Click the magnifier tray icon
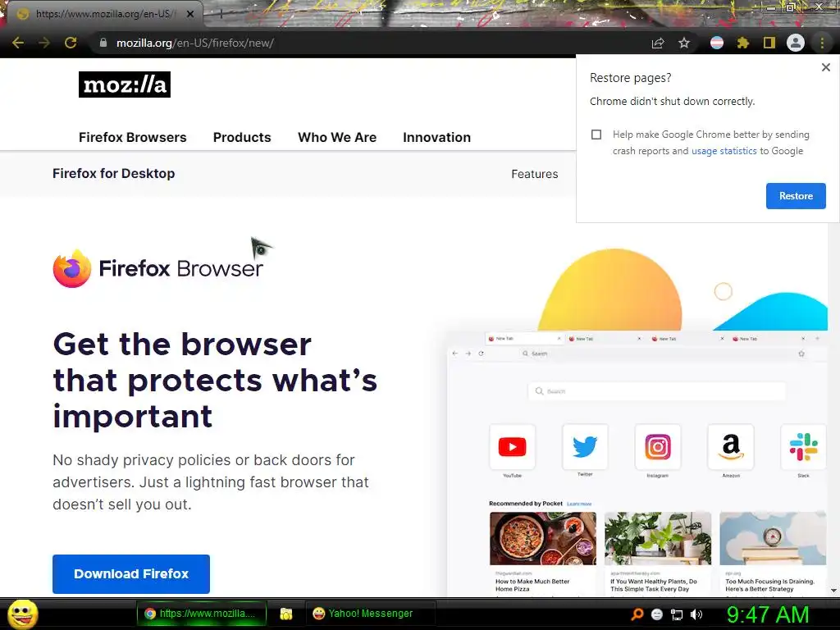 click(x=637, y=614)
